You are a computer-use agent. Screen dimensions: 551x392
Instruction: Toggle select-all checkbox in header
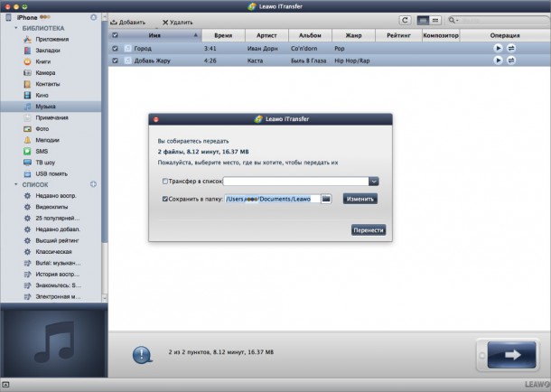(115, 35)
